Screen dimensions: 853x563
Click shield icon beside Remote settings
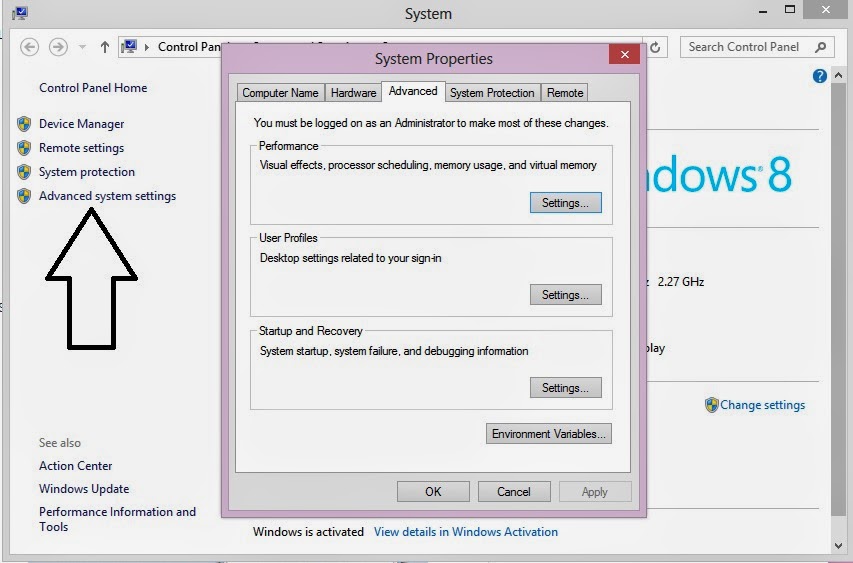(24, 148)
